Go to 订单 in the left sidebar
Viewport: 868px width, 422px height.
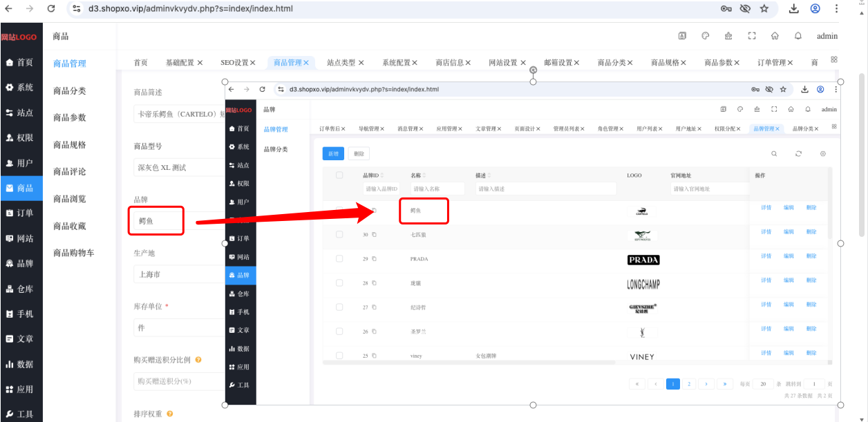coord(21,213)
